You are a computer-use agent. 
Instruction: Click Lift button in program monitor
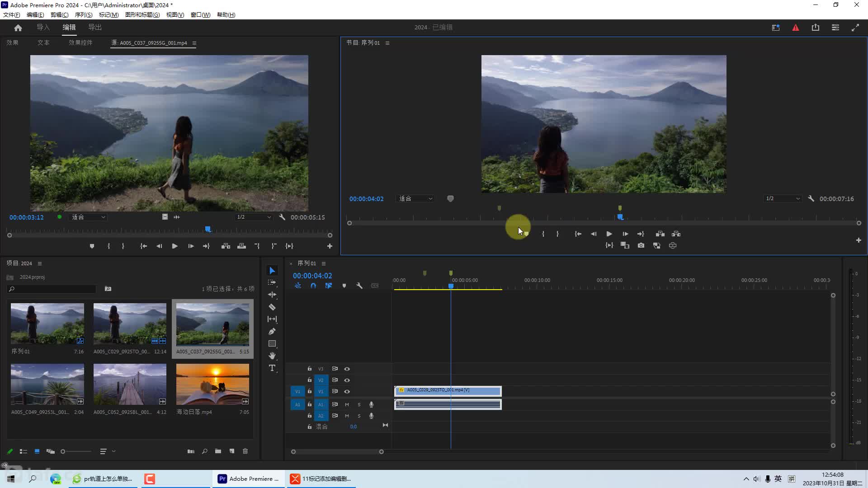[660, 234]
